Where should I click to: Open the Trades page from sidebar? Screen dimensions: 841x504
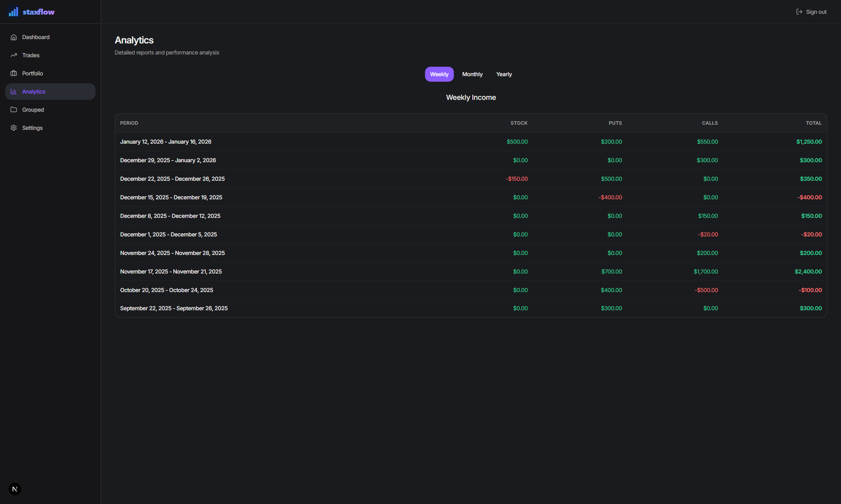pyautogui.click(x=31, y=55)
